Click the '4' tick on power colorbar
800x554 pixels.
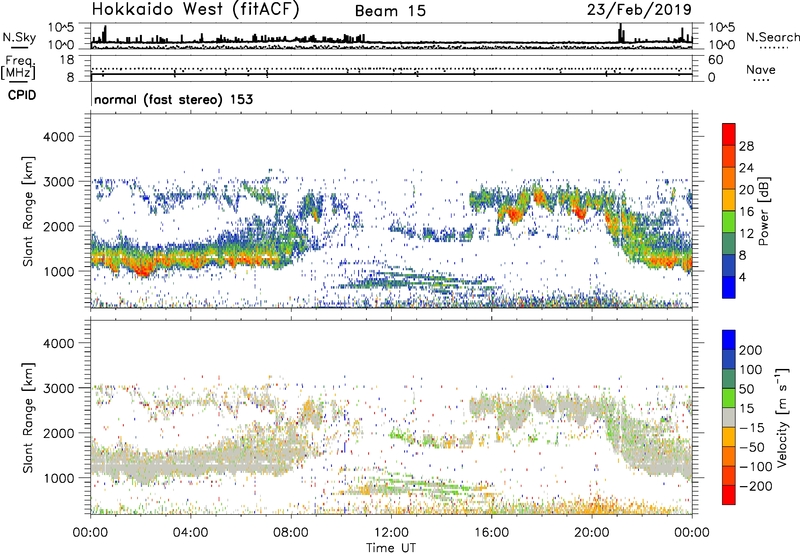[x=742, y=277]
